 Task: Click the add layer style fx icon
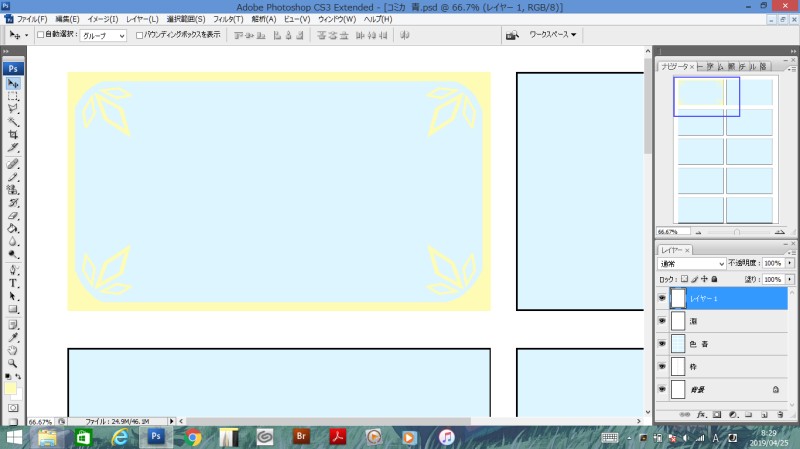[702, 415]
